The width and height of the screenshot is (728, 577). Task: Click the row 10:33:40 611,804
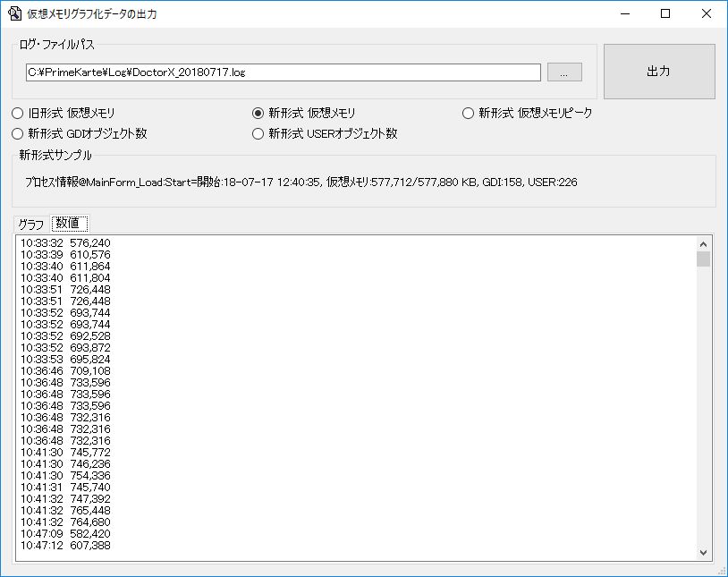coord(65,278)
